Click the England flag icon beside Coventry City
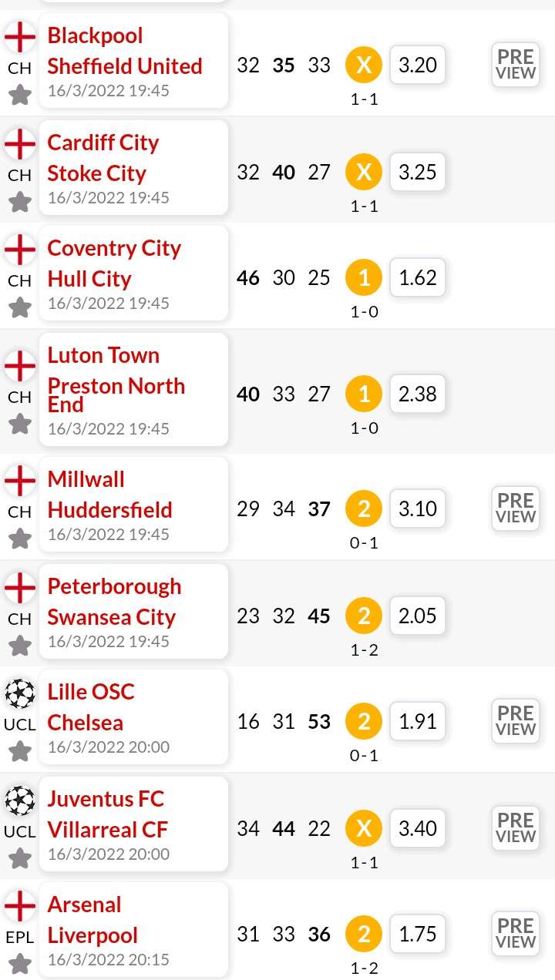Screen dimensions: 555x980 click(20, 250)
